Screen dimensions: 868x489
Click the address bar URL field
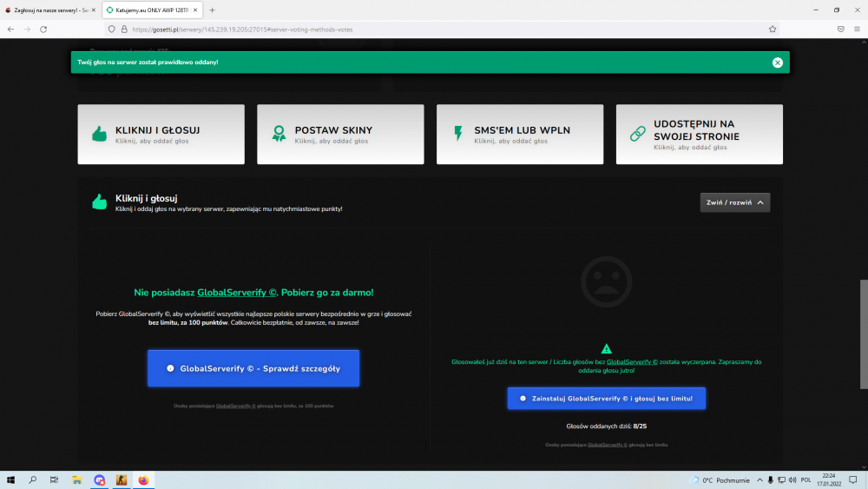(x=442, y=30)
